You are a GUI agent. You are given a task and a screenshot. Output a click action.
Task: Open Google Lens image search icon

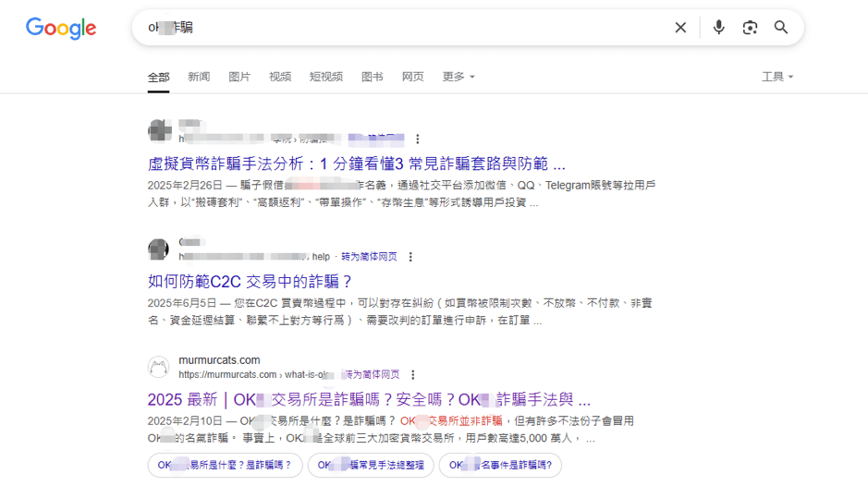pyautogui.click(x=750, y=27)
